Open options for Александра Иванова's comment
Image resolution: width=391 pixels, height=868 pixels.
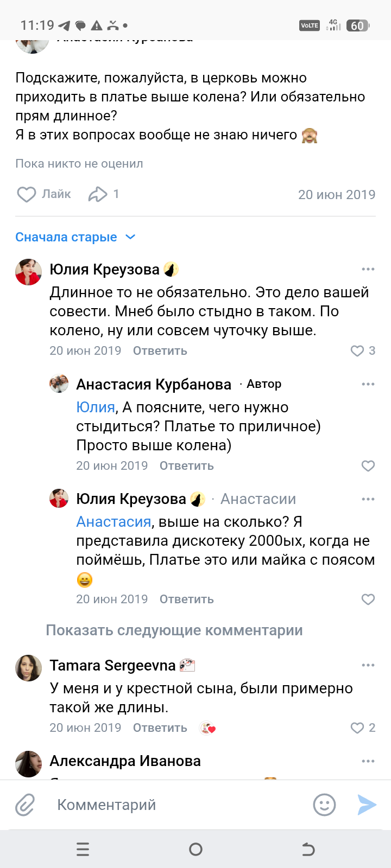368,761
